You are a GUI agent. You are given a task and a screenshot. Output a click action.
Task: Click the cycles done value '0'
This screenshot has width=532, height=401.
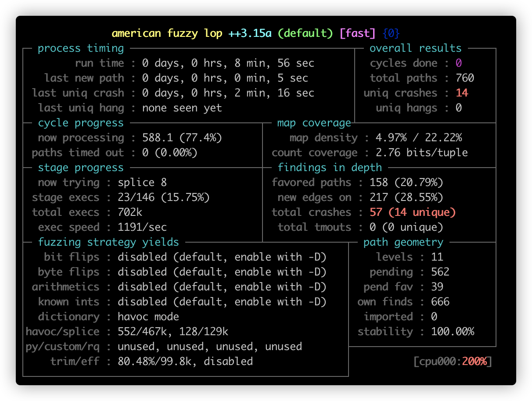pyautogui.click(x=459, y=63)
